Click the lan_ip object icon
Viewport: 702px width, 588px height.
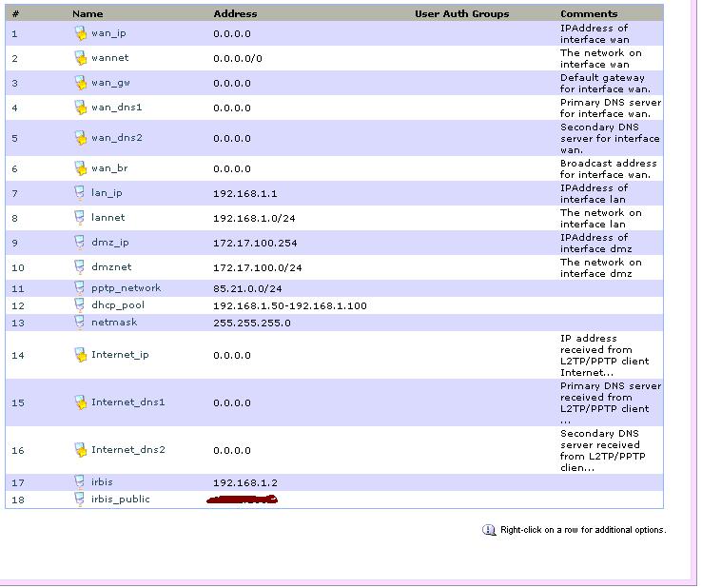(81, 193)
